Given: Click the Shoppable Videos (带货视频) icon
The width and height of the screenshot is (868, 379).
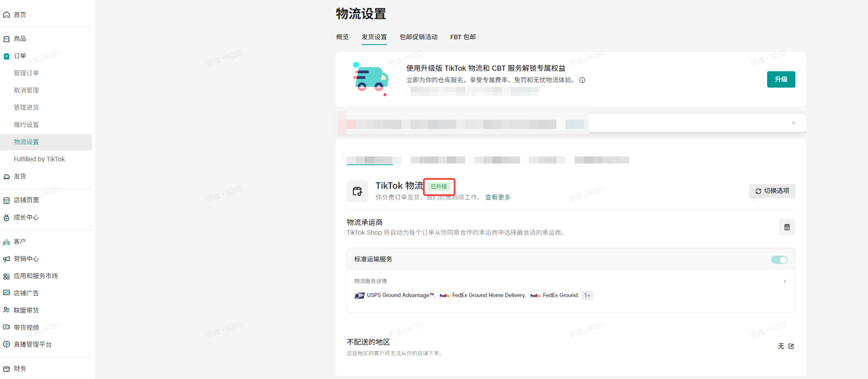Looking at the screenshot, I should pos(6,327).
